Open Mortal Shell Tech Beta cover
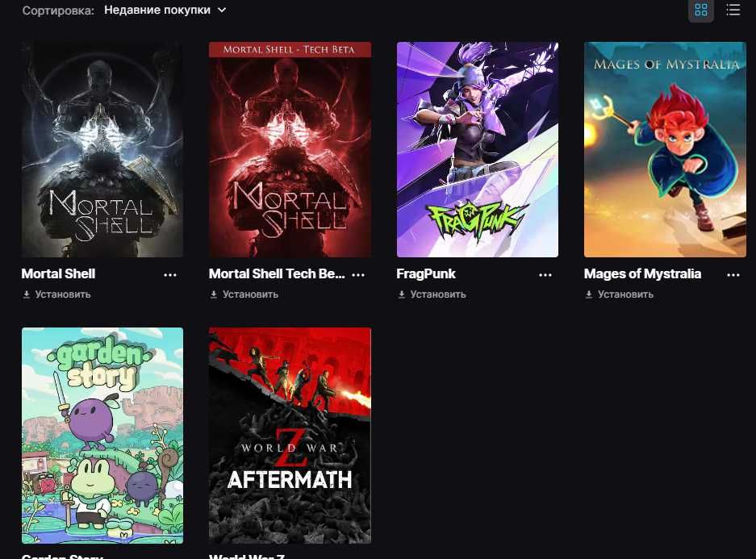Image resolution: width=756 pixels, height=559 pixels. pyautogui.click(x=290, y=149)
